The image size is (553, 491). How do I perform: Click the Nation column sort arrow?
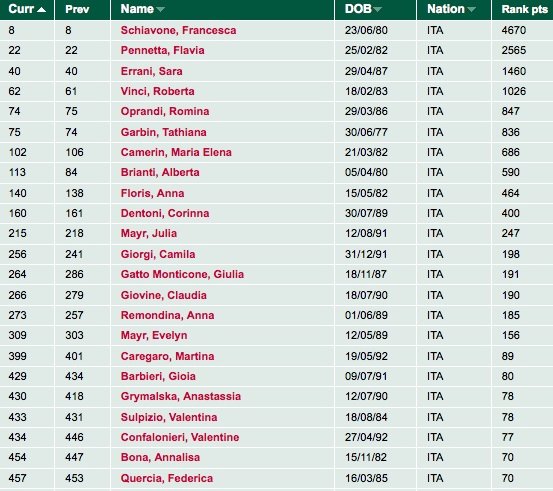tap(471, 10)
